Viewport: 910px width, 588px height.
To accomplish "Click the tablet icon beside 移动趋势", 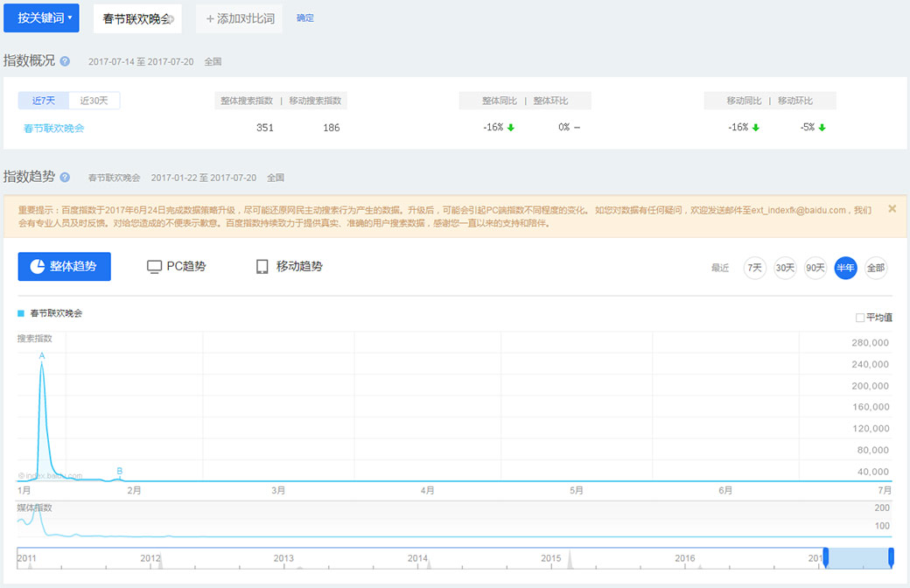I will pyautogui.click(x=262, y=266).
